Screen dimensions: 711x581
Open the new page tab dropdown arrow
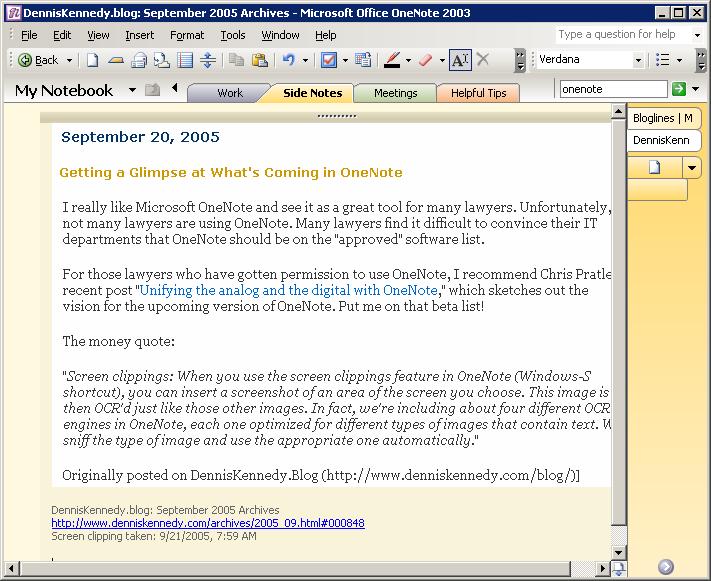click(692, 168)
